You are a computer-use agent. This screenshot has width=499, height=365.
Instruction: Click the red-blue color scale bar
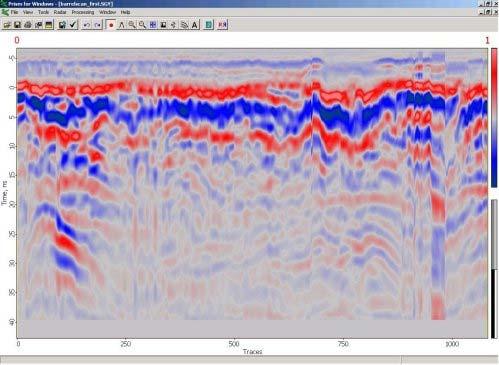[x=494, y=118]
